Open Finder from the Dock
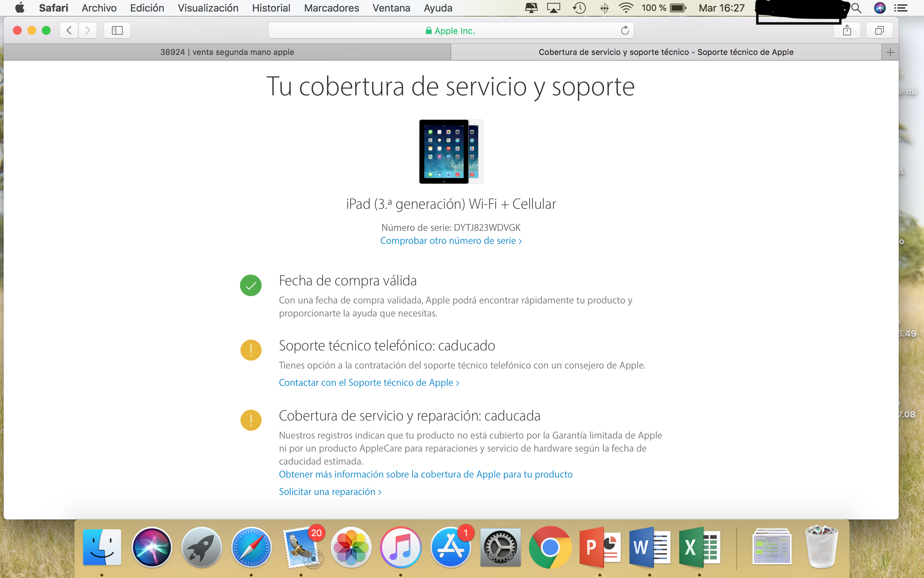 [102, 547]
